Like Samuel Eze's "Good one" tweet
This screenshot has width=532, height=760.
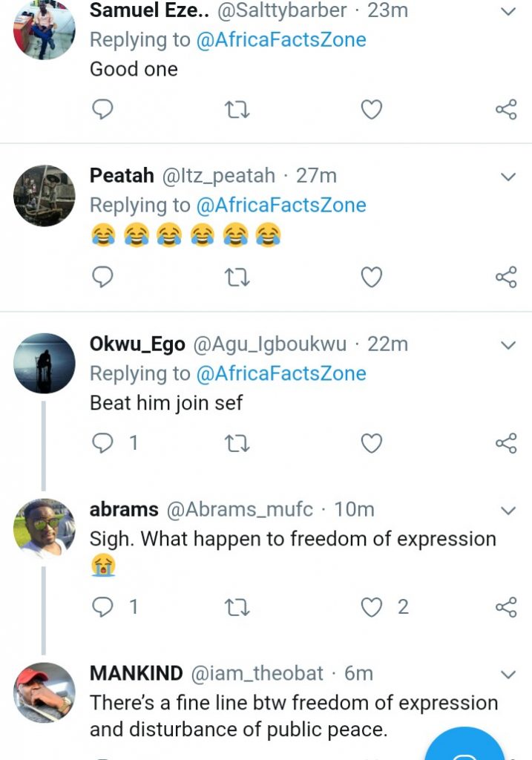click(371, 111)
